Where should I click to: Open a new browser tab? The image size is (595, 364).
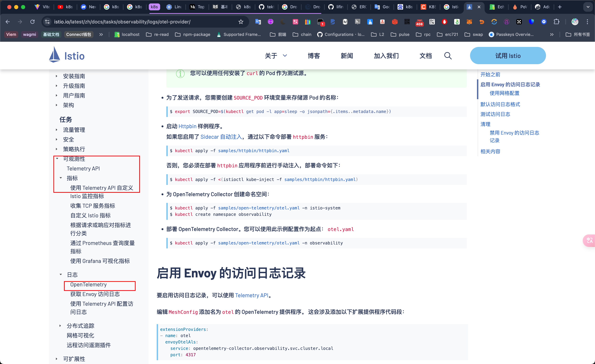[x=560, y=7]
